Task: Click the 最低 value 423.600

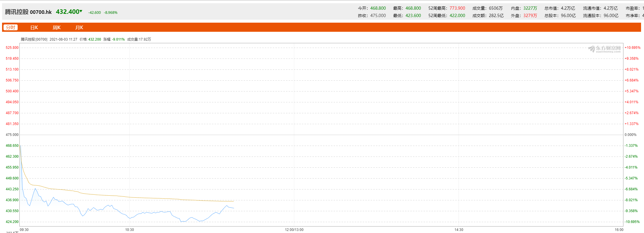Action: (413, 16)
